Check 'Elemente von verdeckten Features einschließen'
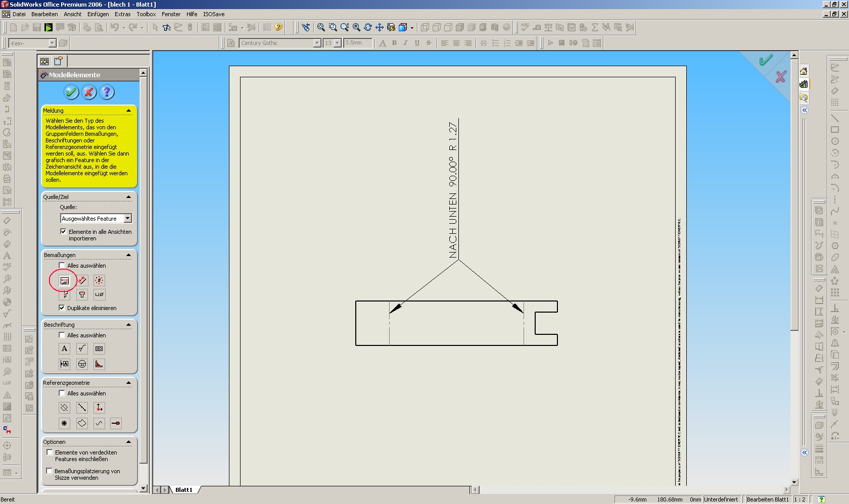The height and width of the screenshot is (504, 849). click(x=50, y=452)
